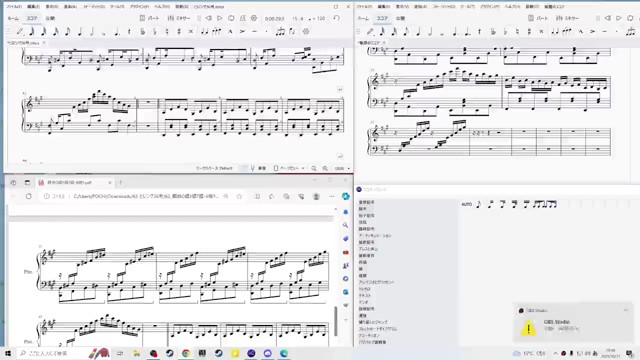Refresh the PDF page in browser
The image size is (640, 360).
pyautogui.click(x=29, y=196)
